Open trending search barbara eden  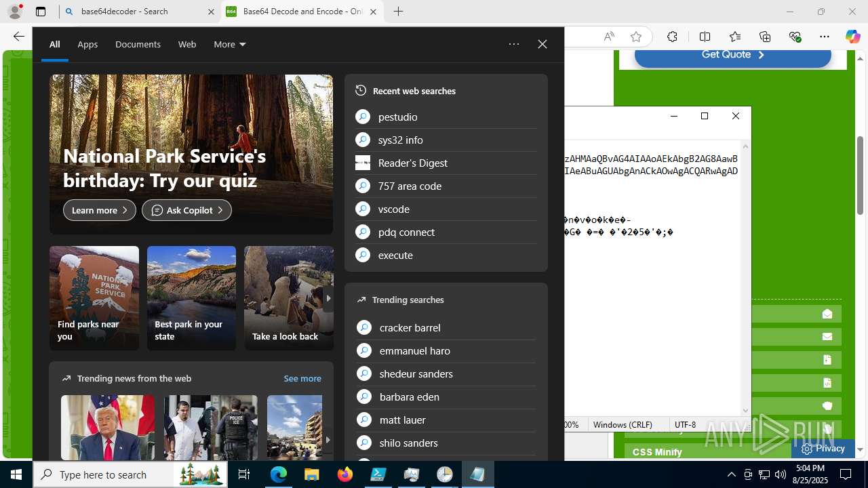(446, 396)
